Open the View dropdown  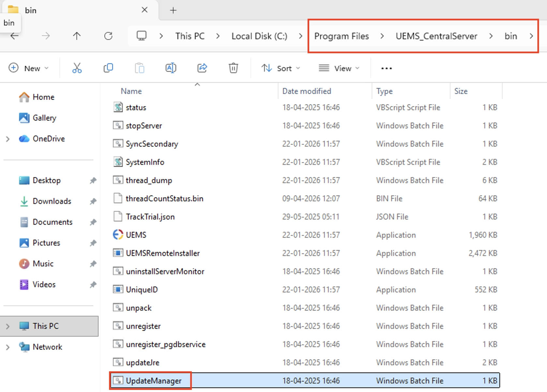(x=339, y=68)
